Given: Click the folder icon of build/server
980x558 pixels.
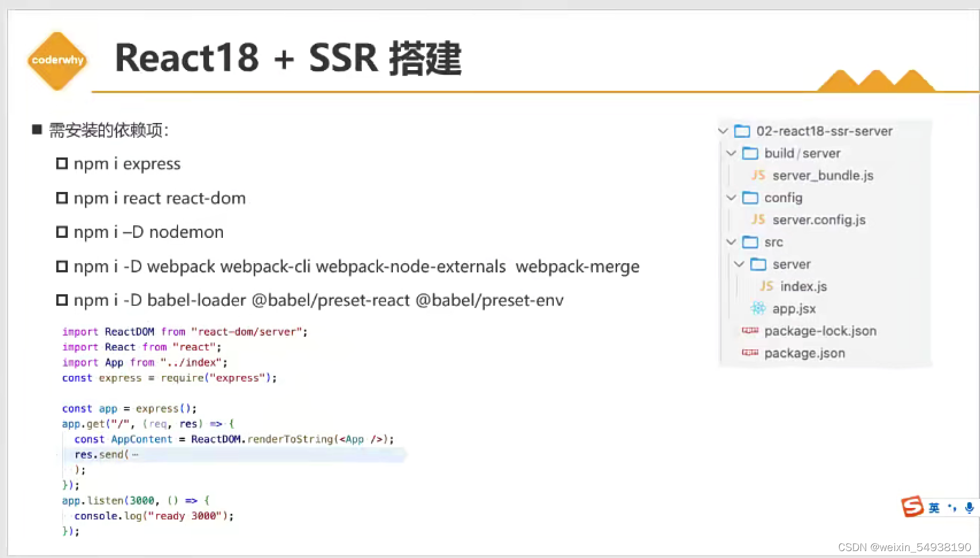Looking at the screenshot, I should point(751,153).
